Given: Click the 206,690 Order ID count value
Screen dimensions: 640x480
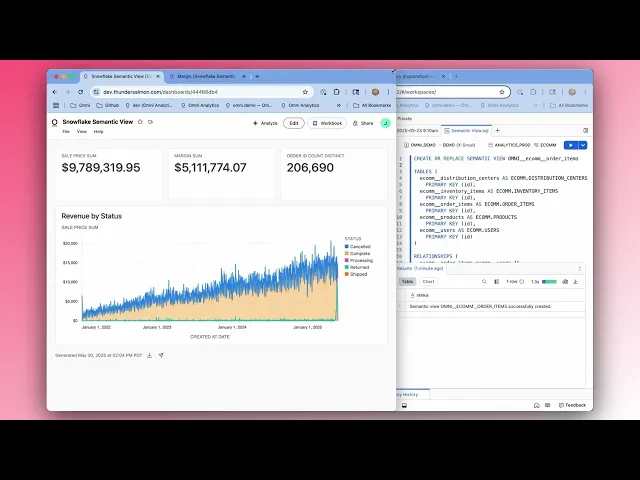Looking at the screenshot, I should tap(310, 168).
